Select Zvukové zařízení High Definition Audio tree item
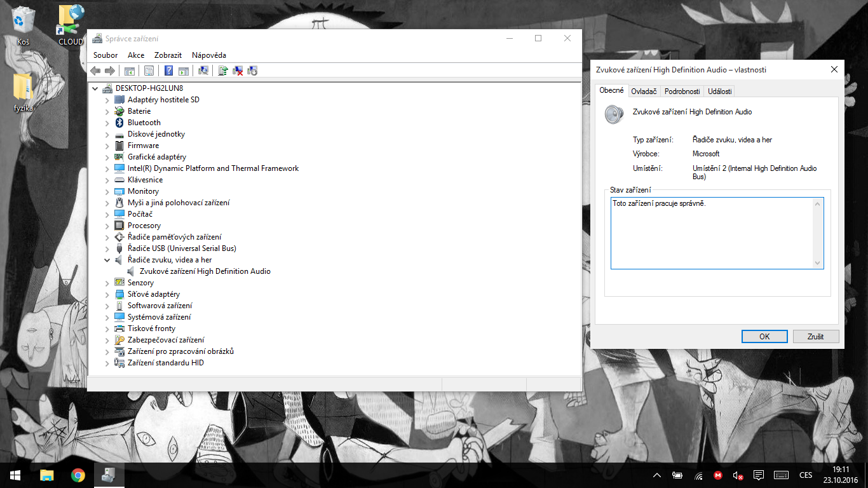This screenshot has width=868, height=488. tap(205, 271)
